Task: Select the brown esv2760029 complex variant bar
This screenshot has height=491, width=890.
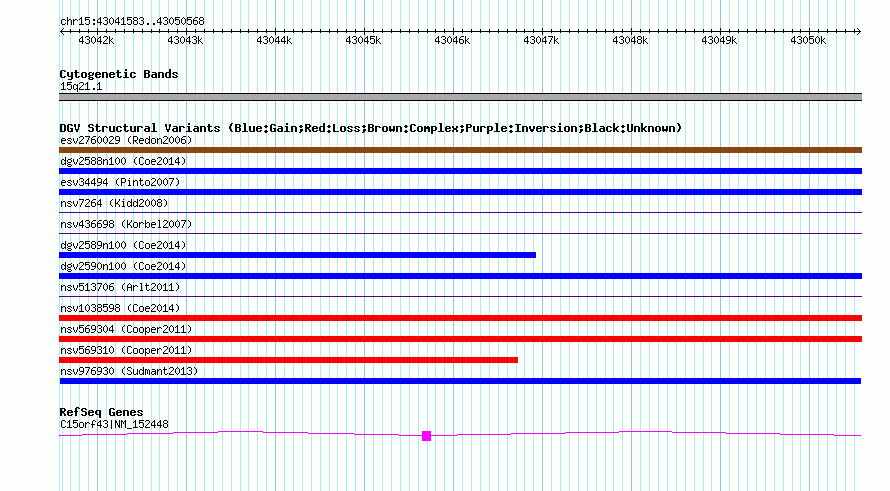Action: (x=460, y=150)
